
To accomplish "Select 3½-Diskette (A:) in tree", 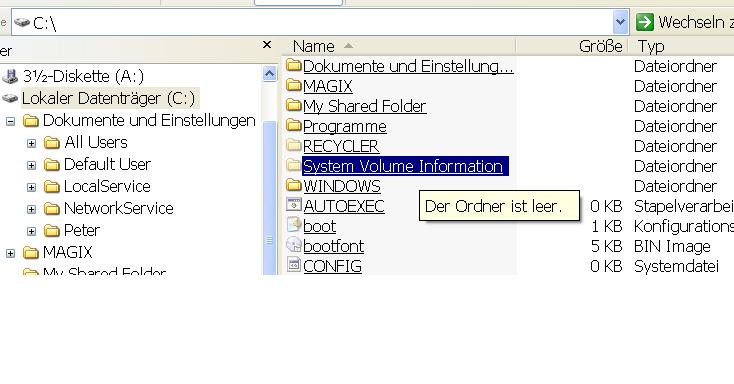I will [x=83, y=76].
